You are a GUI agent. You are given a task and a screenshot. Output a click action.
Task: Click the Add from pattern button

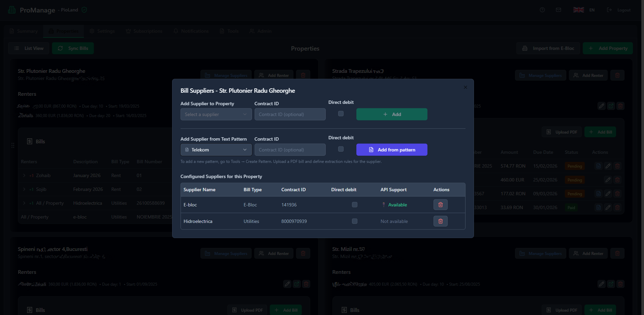tap(391, 149)
